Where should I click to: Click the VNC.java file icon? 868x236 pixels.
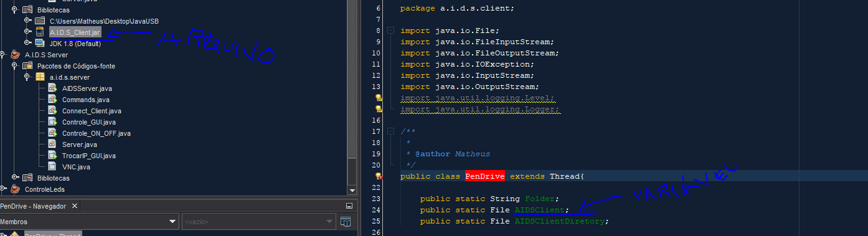52,166
